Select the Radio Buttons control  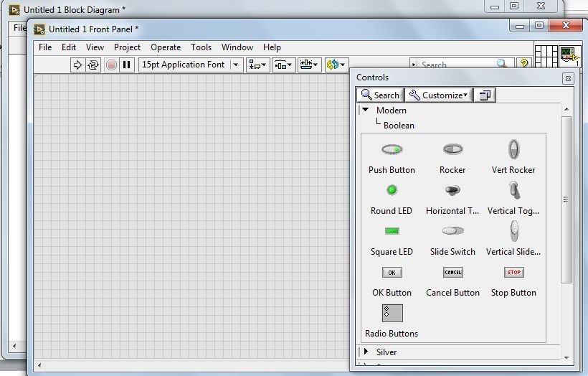[x=392, y=321]
